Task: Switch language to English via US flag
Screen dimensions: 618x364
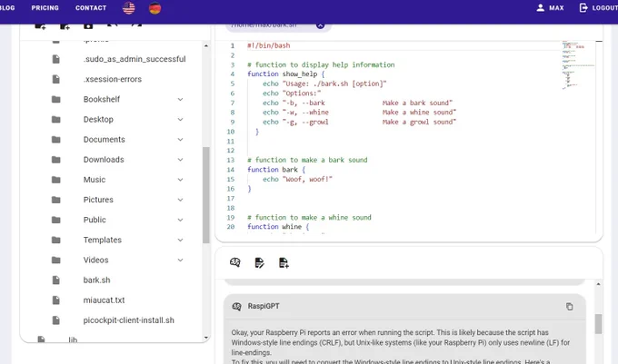Action: [129, 8]
